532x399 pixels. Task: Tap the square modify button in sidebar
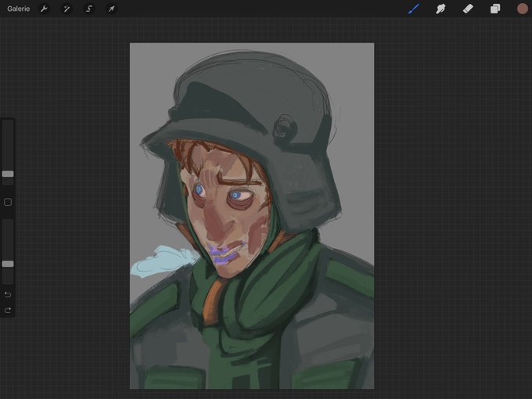[8, 202]
